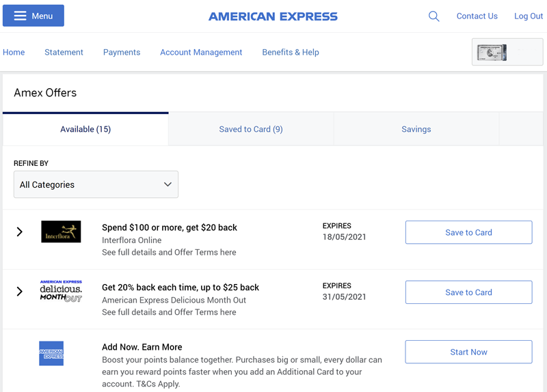Click 'American Express Delicious Month Out' merchant name

tap(174, 300)
